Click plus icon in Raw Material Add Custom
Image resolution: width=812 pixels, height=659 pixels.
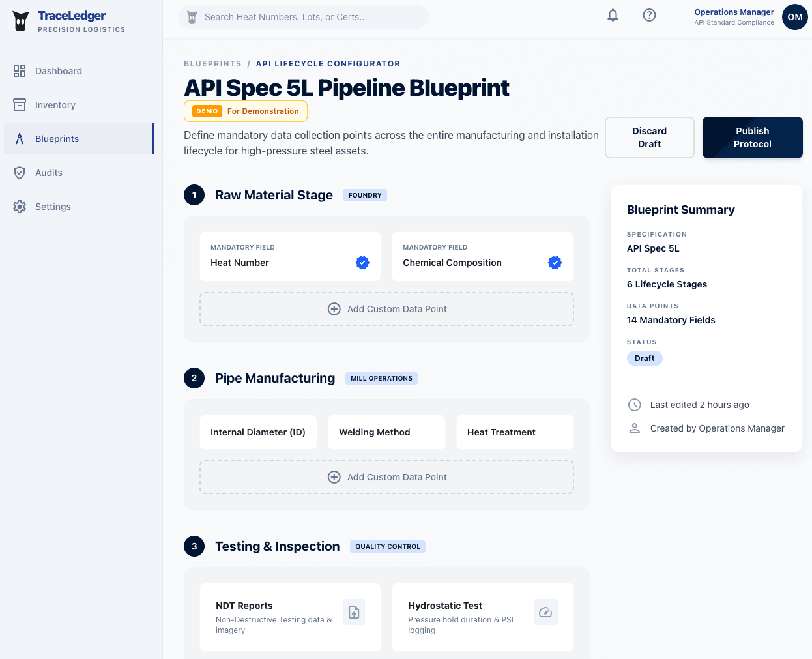(x=334, y=309)
